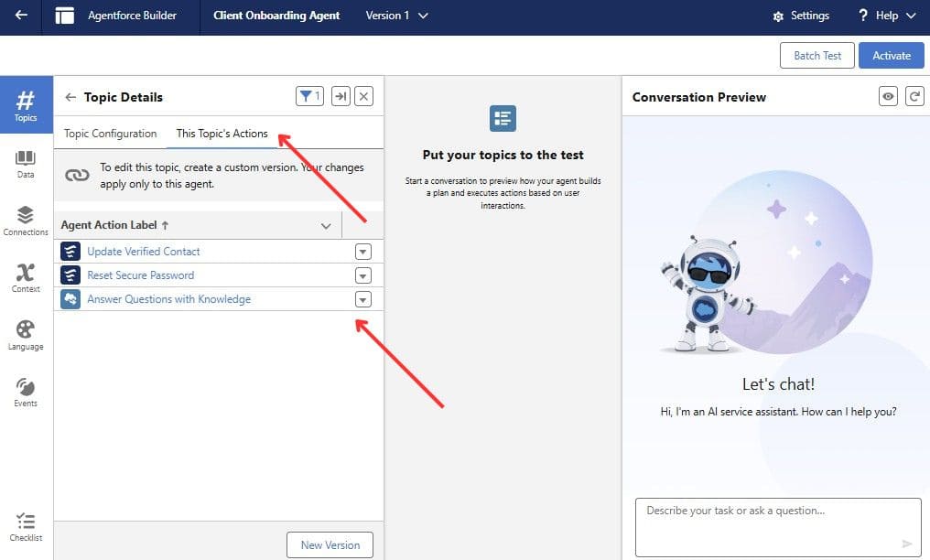Click the filter icon in Topic Details
Viewport: 930px width, 560px height.
[x=309, y=96]
